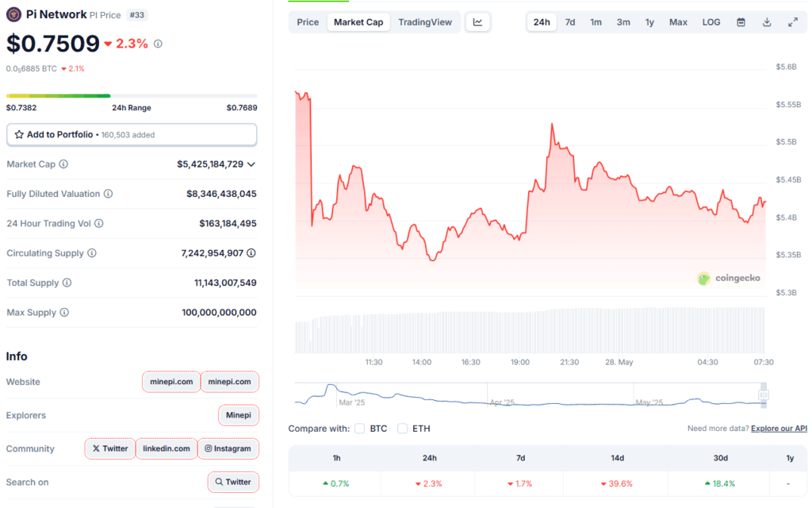Open Circulating Supply label info icon
Image resolution: width=812 pixels, height=508 pixels.
click(92, 253)
